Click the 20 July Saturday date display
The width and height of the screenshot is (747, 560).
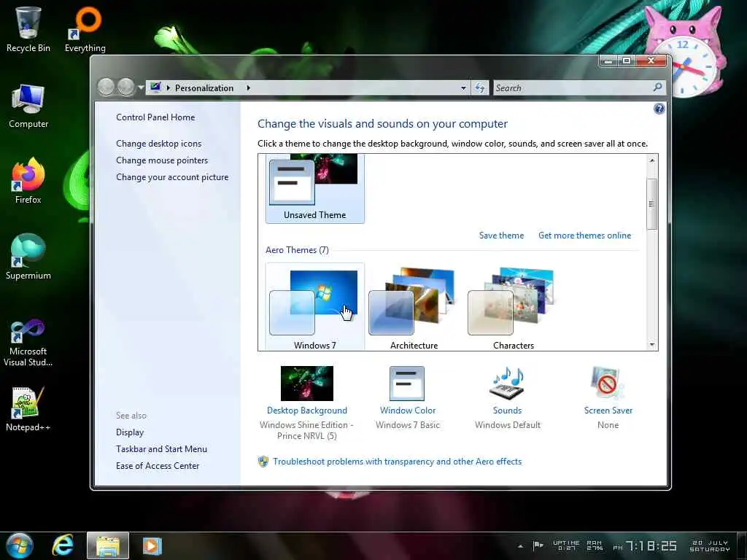pos(710,545)
